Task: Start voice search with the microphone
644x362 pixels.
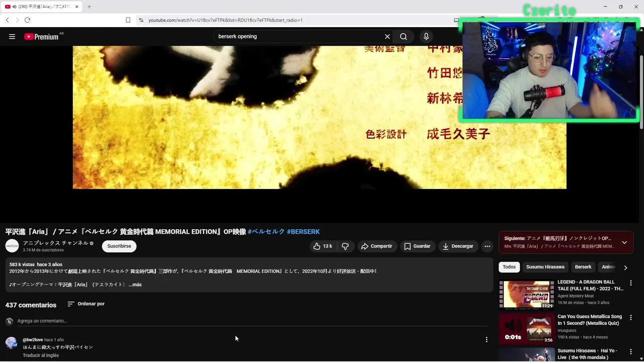Action: click(x=426, y=36)
